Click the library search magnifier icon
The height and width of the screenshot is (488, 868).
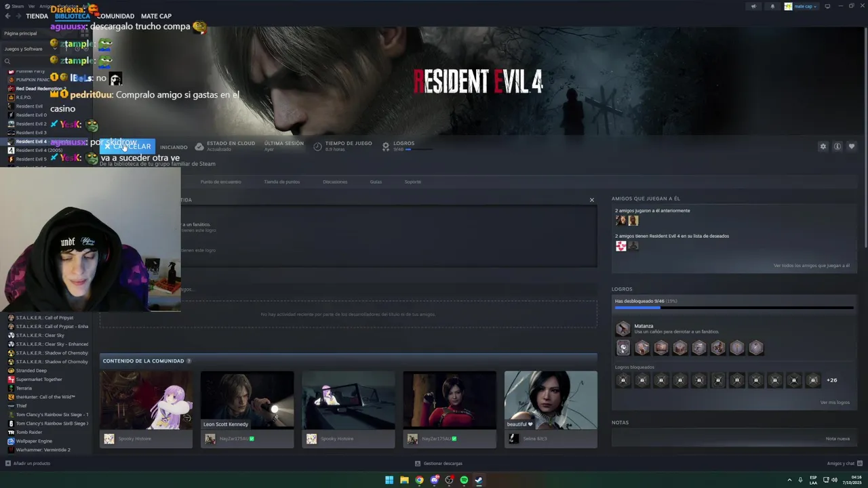tap(7, 62)
